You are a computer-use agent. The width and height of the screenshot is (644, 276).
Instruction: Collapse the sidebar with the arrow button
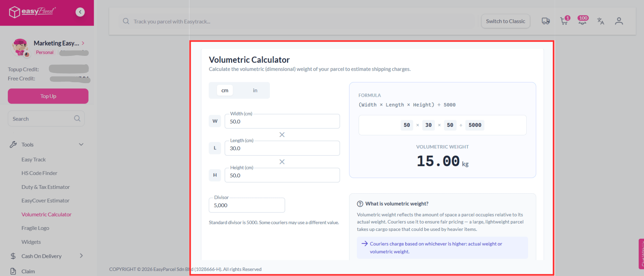pos(80,12)
